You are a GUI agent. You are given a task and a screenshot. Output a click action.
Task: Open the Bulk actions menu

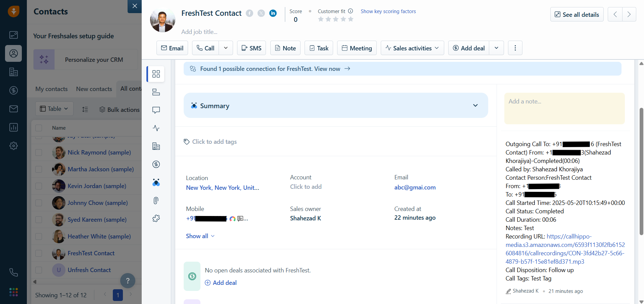pyautogui.click(x=120, y=110)
